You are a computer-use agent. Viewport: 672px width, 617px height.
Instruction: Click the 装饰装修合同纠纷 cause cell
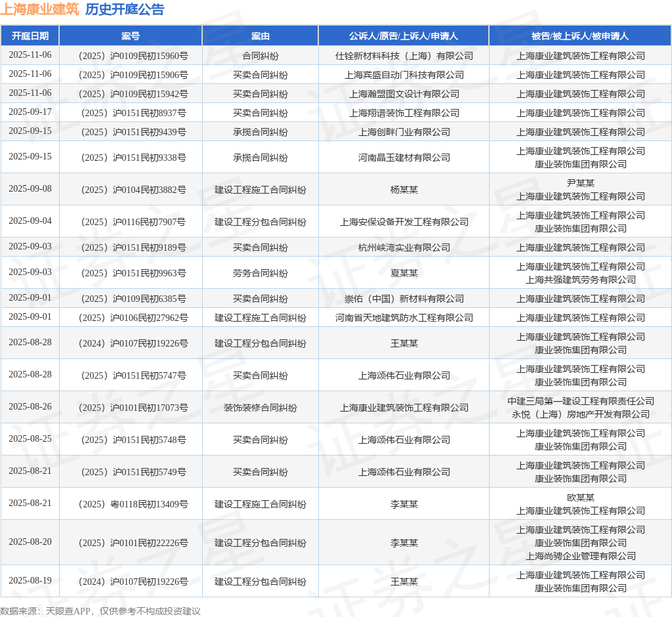point(260,408)
